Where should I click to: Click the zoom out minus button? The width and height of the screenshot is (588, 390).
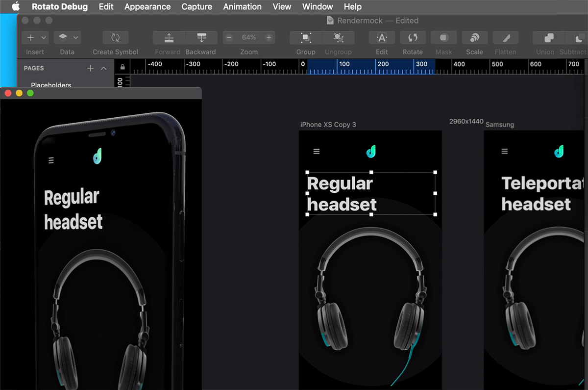[229, 37]
